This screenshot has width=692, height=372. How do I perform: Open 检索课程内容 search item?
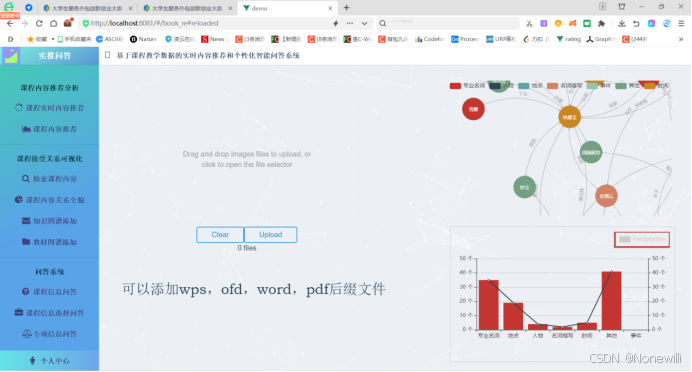coord(49,179)
